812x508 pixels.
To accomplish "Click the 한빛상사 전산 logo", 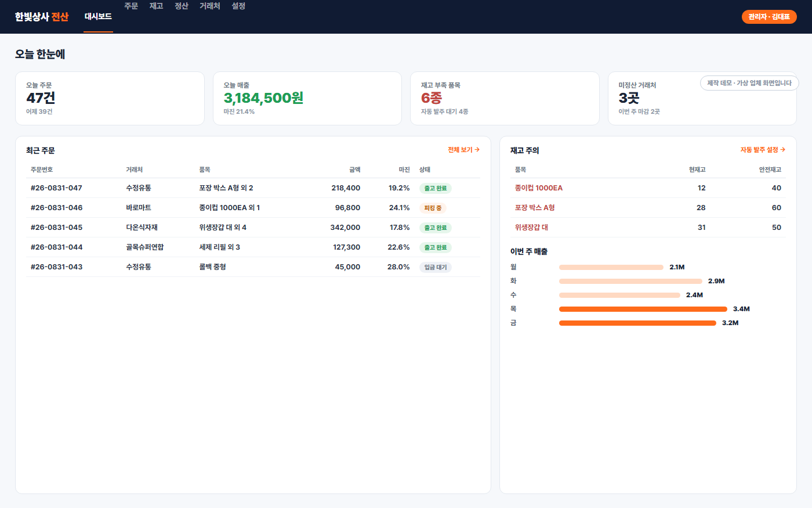I will [42, 17].
